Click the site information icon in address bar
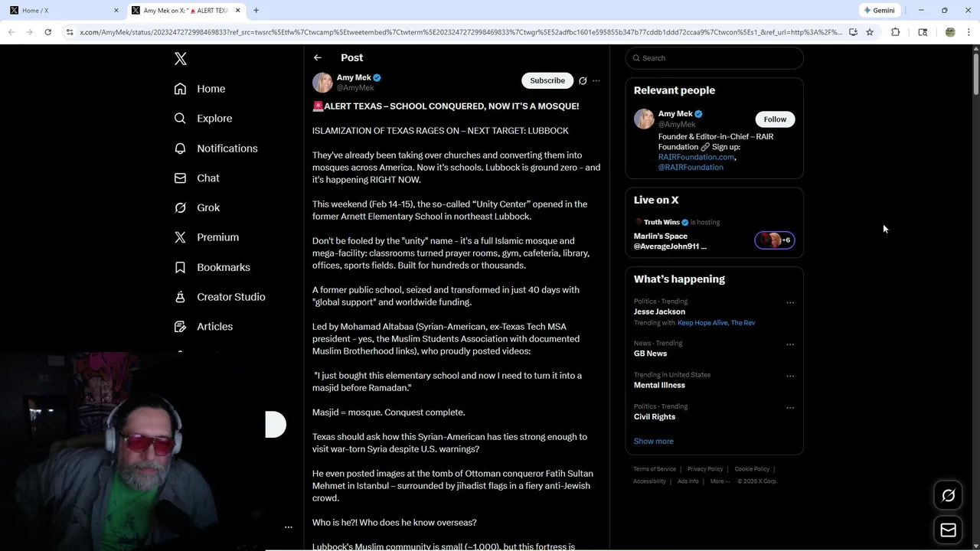The image size is (980, 551). point(70,32)
